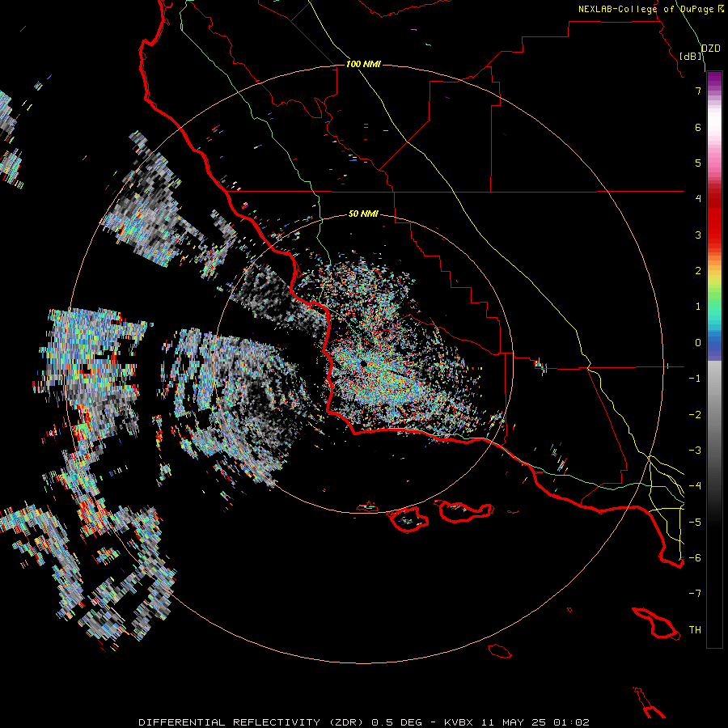
Task: Click the 1 value on the color scale
Action: tap(698, 307)
